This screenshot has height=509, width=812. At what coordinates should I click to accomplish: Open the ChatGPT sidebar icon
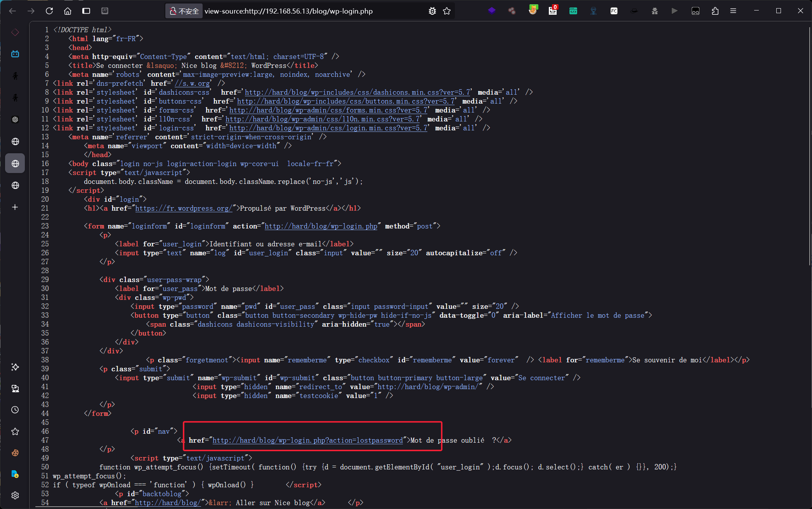click(15, 119)
